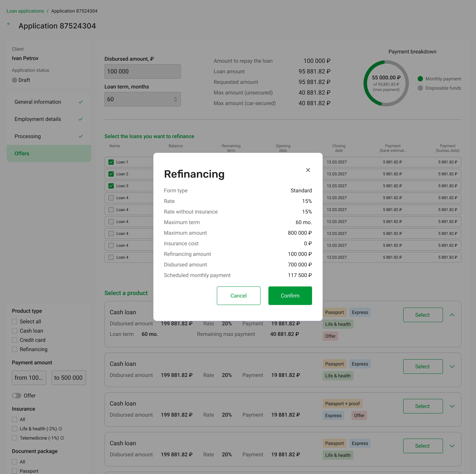This screenshot has width=476, height=474.
Task: Check the first Loan 4 checkbox
Action: tap(111, 198)
